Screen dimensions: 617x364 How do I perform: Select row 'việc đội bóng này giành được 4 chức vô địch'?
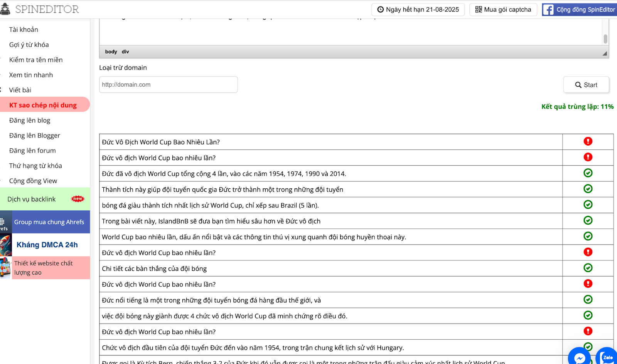click(330, 316)
